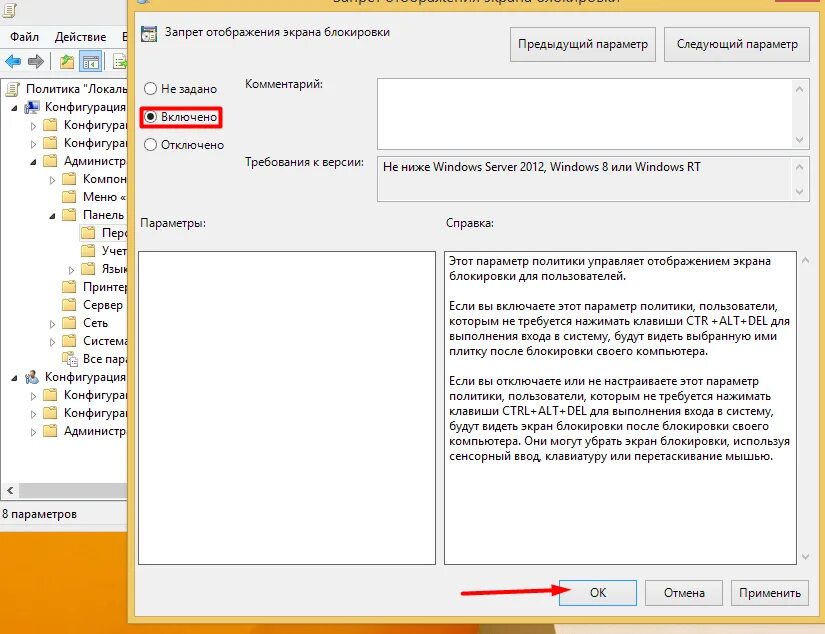Image resolution: width=825 pixels, height=634 pixels.
Task: Click the Предыдущий параметр button
Action: tap(582, 44)
